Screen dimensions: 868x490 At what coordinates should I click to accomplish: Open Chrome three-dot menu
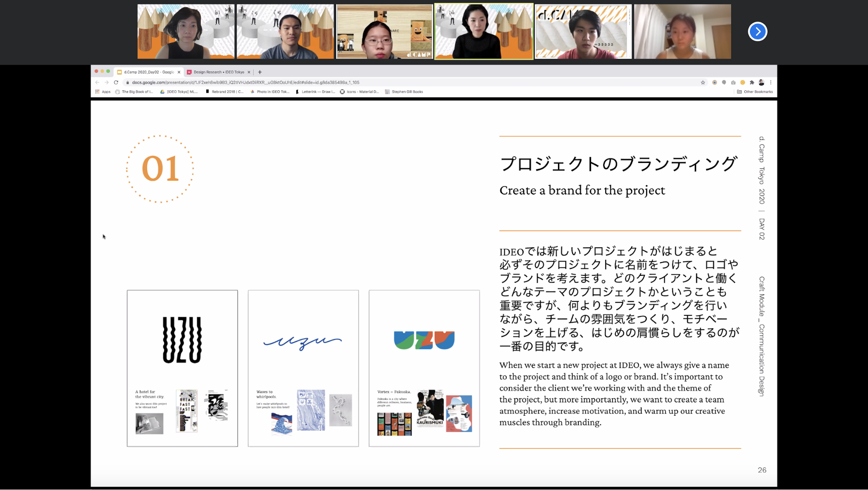tap(771, 83)
